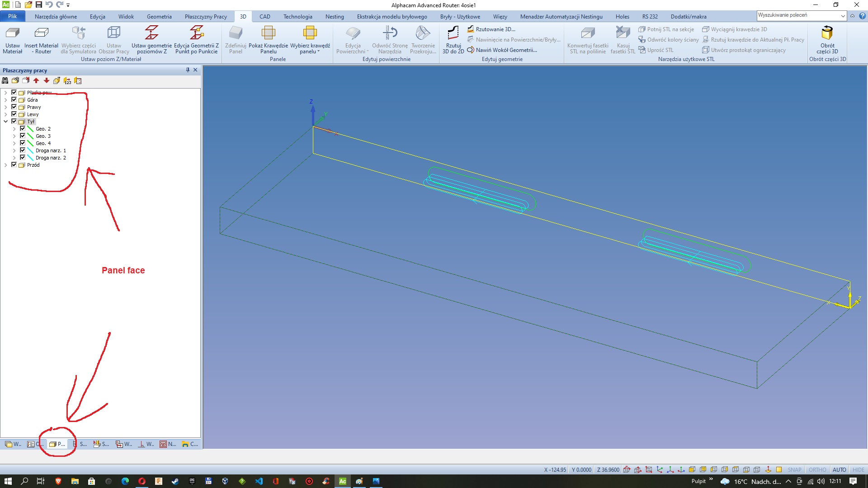Image resolution: width=868 pixels, height=488 pixels.
Task: Click taskbar clock showing 12:11
Action: pyautogui.click(x=835, y=481)
